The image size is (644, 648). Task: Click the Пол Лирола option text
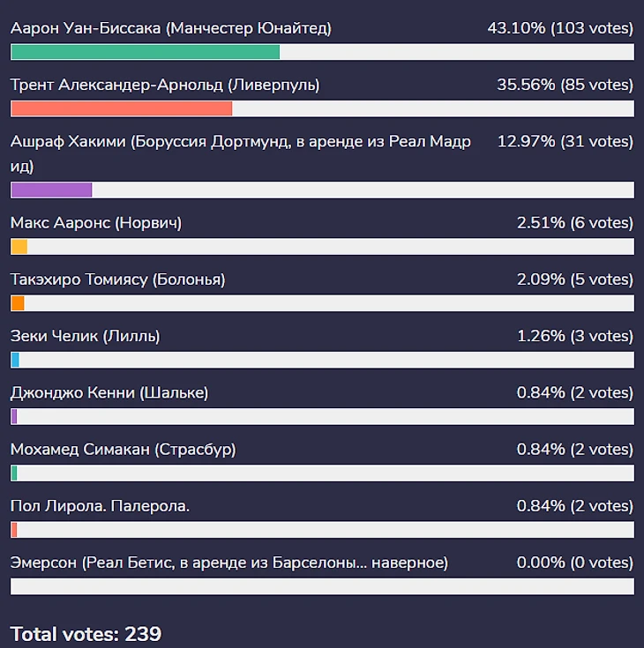101,505
